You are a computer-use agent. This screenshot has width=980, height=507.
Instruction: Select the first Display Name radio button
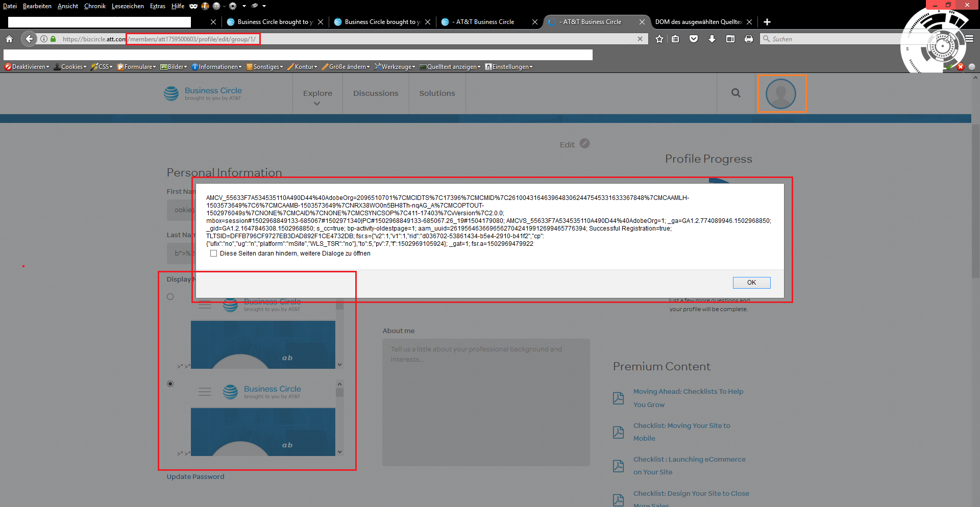pyautogui.click(x=170, y=296)
